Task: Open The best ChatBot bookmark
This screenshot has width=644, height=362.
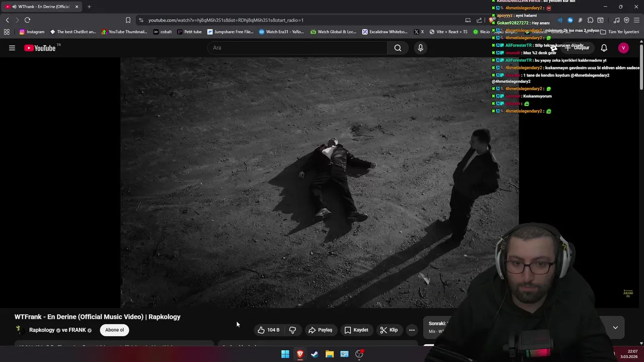Action: tap(73, 32)
